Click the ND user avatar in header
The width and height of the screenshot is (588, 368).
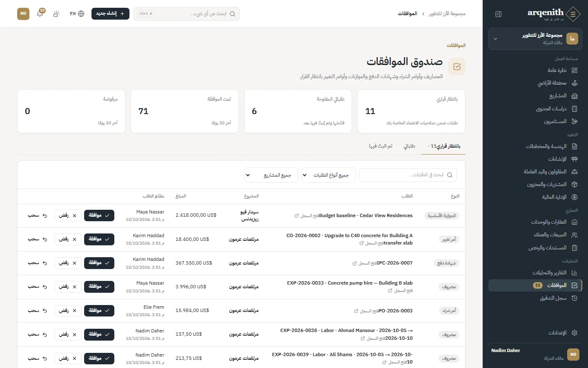(23, 13)
